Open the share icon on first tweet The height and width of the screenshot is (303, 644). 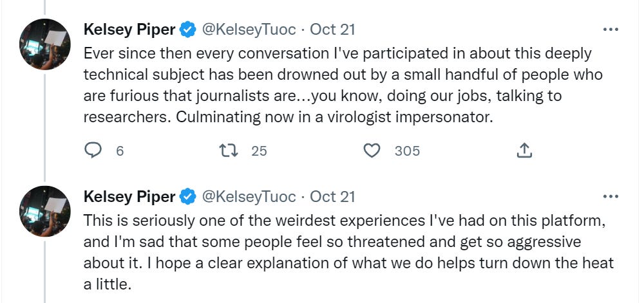[x=524, y=151]
